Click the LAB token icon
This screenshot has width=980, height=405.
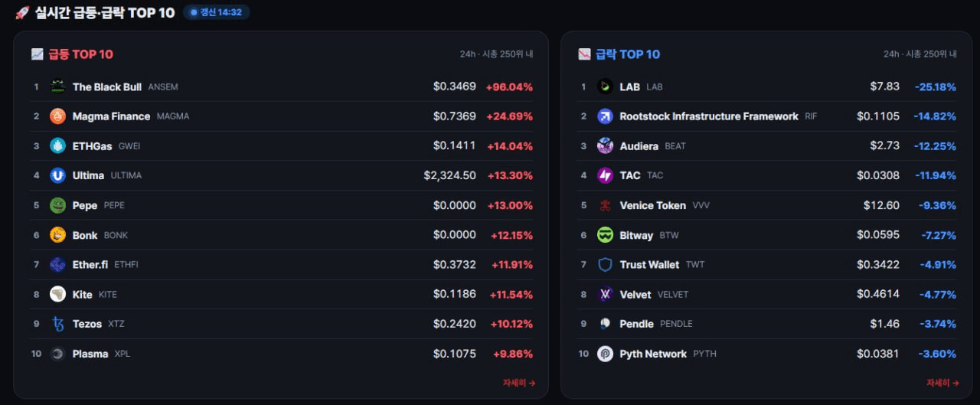pyautogui.click(x=605, y=87)
